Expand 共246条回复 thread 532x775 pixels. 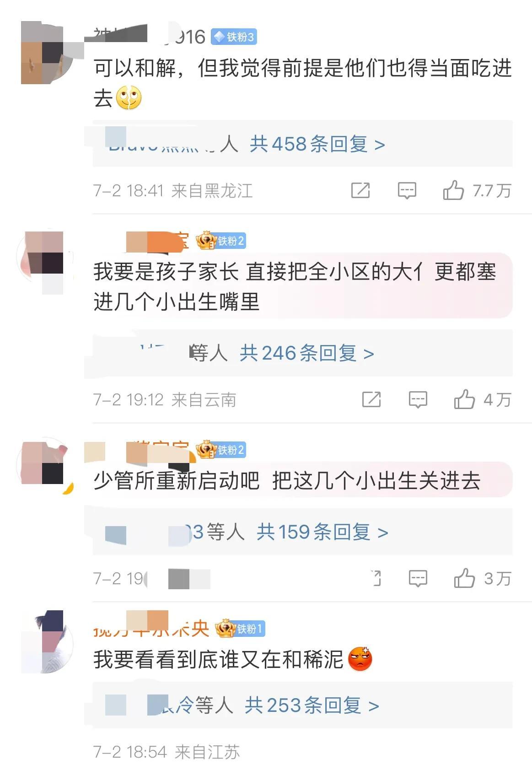(x=307, y=353)
